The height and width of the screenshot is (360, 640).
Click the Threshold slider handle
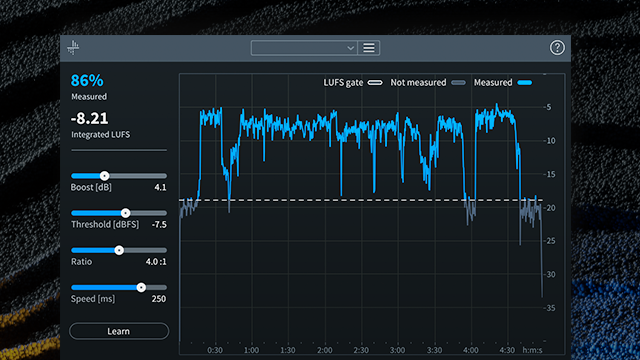pos(125,213)
